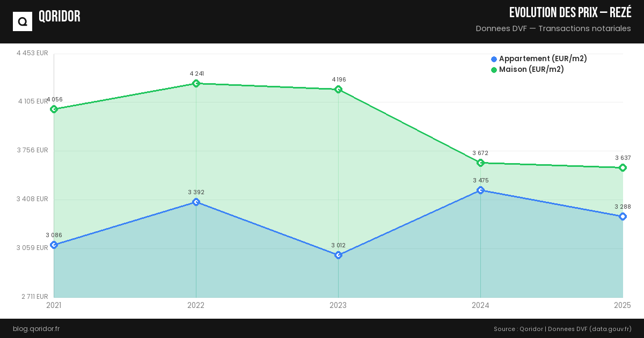Click the Qoridor logo icon
This screenshot has height=338, width=644.
23,21
